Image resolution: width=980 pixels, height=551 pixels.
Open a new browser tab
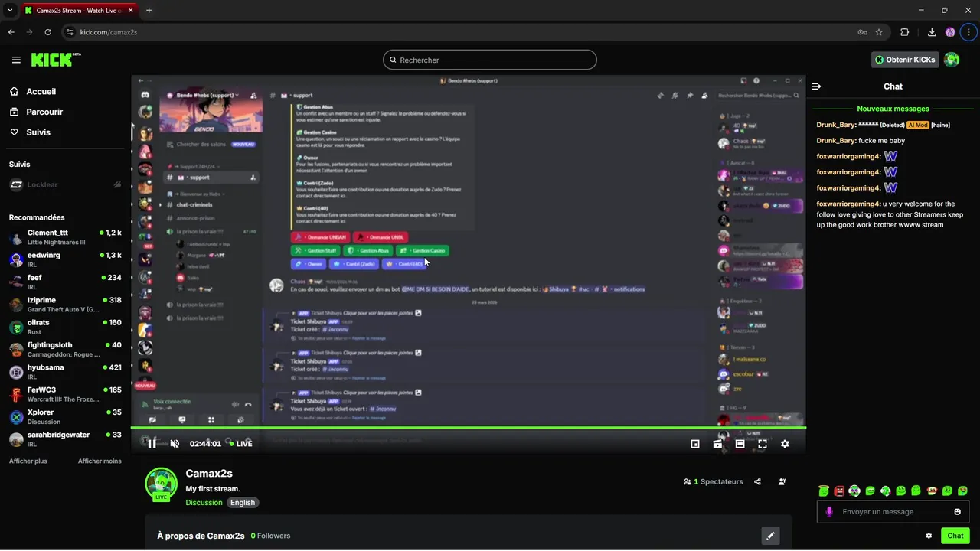(149, 11)
